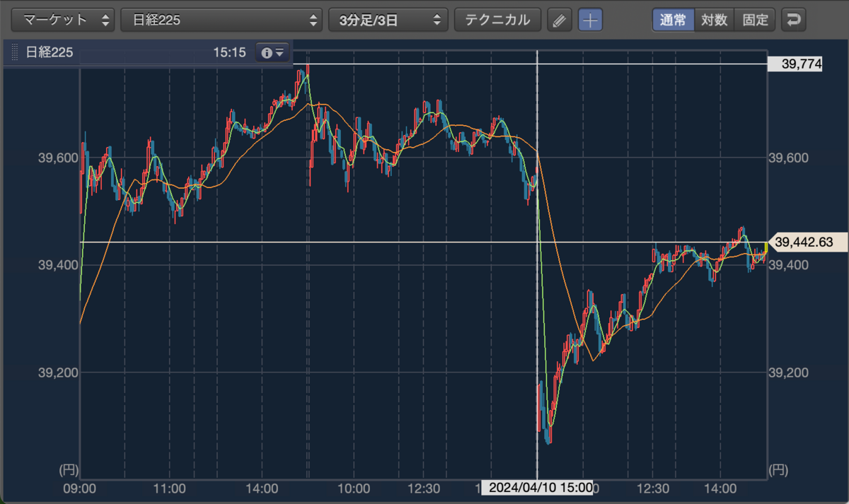Open the info dropdown beside 15:15
The height and width of the screenshot is (504, 849).
(272, 52)
